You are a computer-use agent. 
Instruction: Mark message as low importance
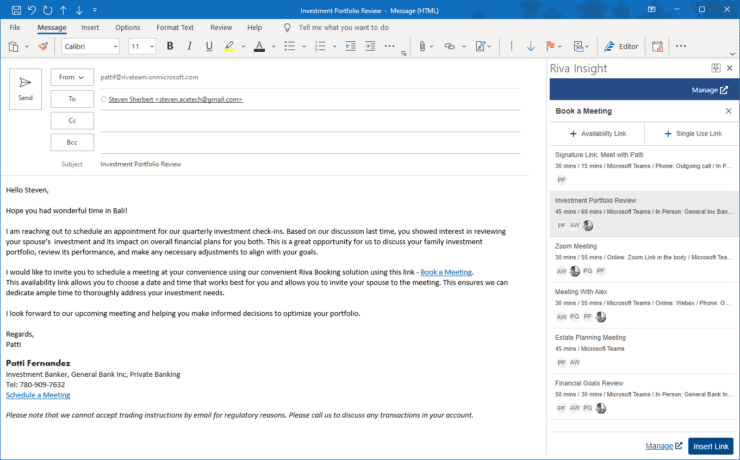click(530, 46)
